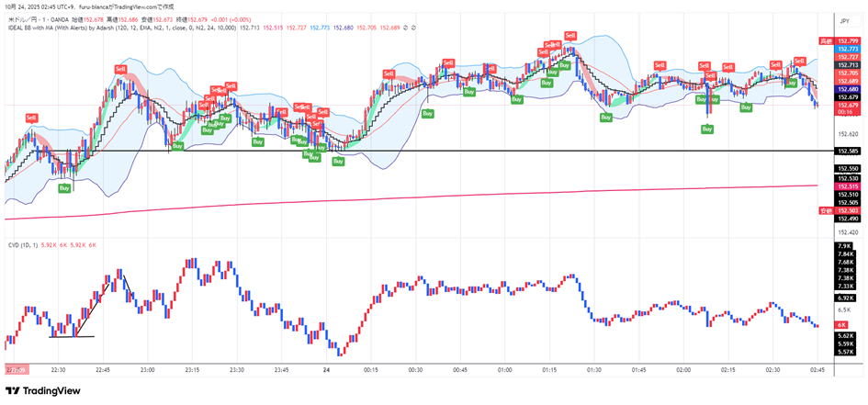Click the 6.92K label on CVD scale
The width and height of the screenshot is (868, 405).
[846, 298]
